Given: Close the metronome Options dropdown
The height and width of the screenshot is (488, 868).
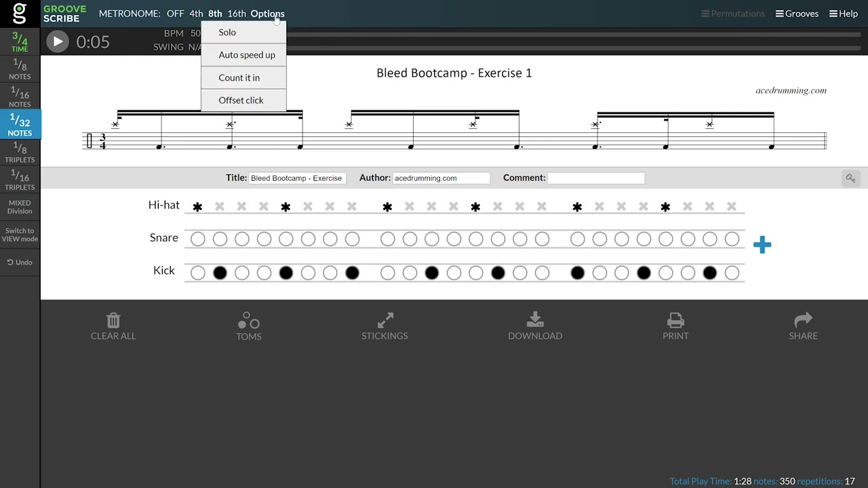Looking at the screenshot, I should click(267, 14).
